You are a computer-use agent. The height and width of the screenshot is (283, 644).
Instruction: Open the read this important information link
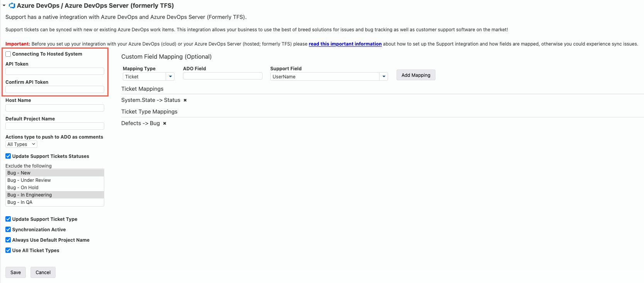345,44
